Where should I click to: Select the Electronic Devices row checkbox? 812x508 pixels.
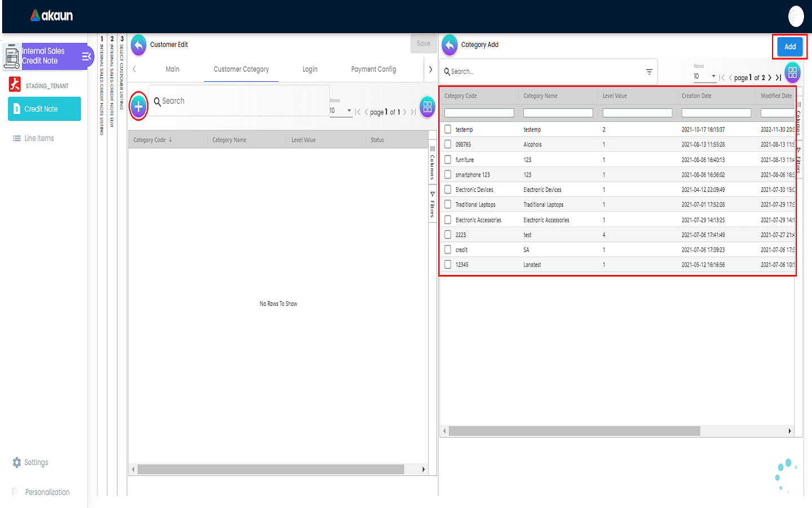[x=448, y=190]
